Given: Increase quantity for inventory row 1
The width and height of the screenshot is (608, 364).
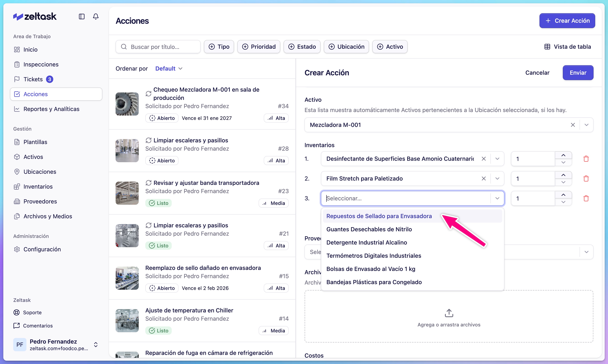Looking at the screenshot, I should 563,155.
